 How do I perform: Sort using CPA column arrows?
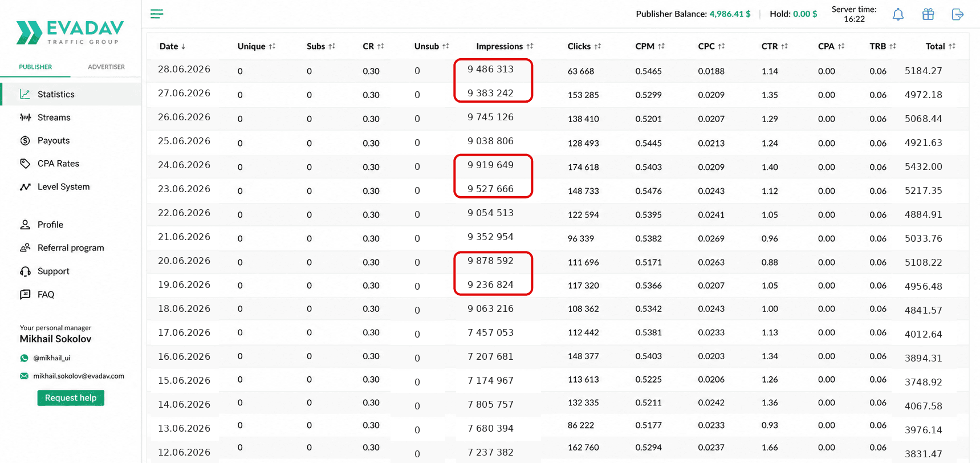click(841, 46)
